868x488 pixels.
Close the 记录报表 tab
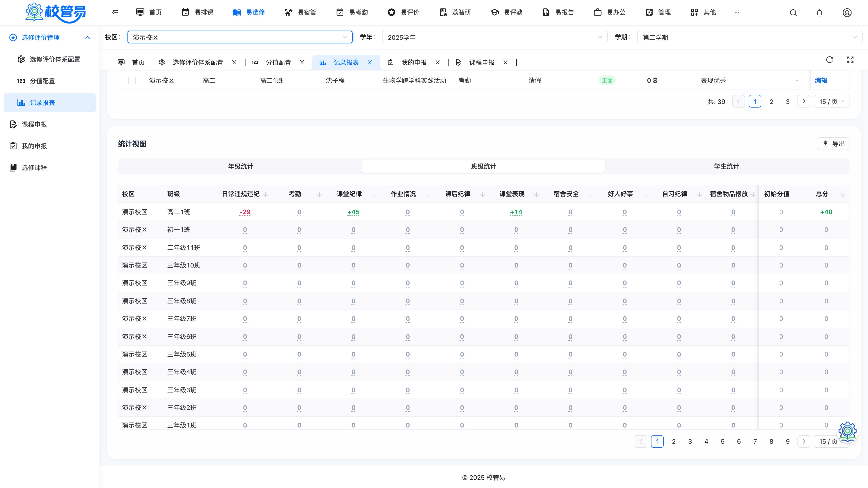pos(370,62)
